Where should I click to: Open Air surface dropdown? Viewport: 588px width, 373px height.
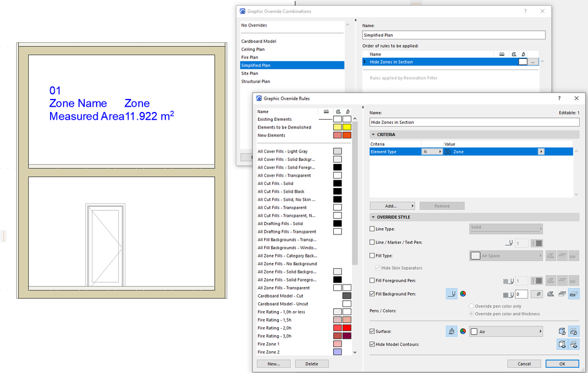(x=506, y=332)
